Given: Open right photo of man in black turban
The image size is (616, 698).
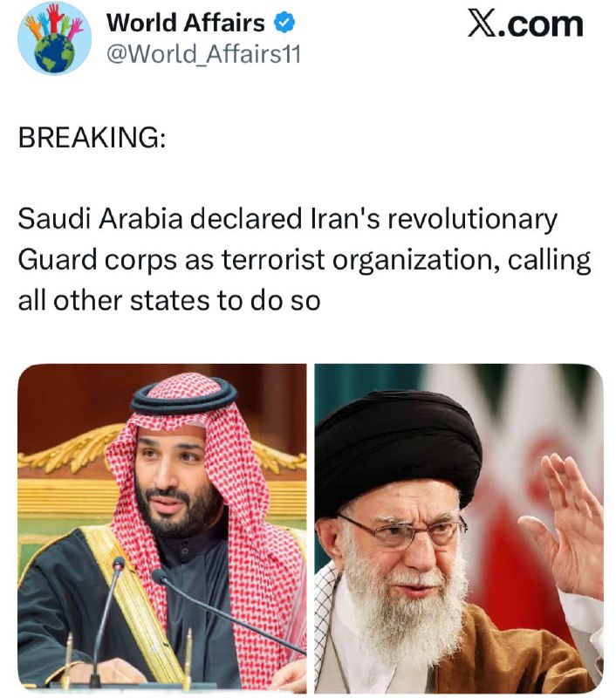Looking at the screenshot, I should tap(459, 529).
